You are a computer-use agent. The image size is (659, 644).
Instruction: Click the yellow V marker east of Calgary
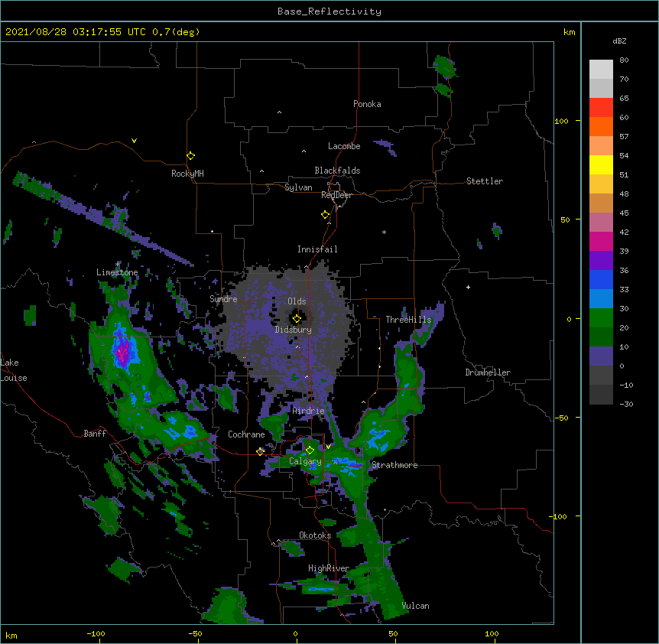328,447
